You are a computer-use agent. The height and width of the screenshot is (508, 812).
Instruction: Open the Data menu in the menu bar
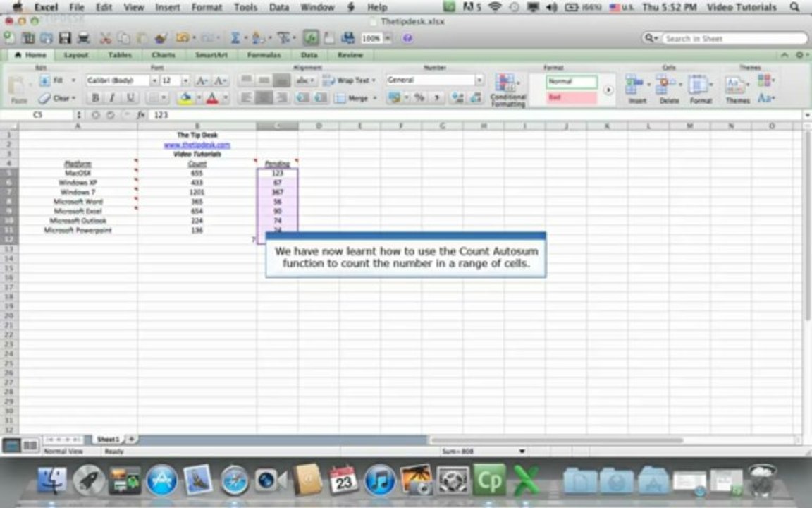coord(278,7)
